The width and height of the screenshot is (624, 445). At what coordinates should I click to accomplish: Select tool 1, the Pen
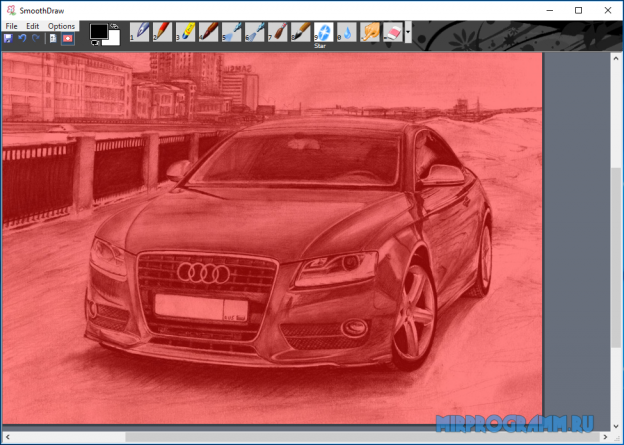click(140, 32)
